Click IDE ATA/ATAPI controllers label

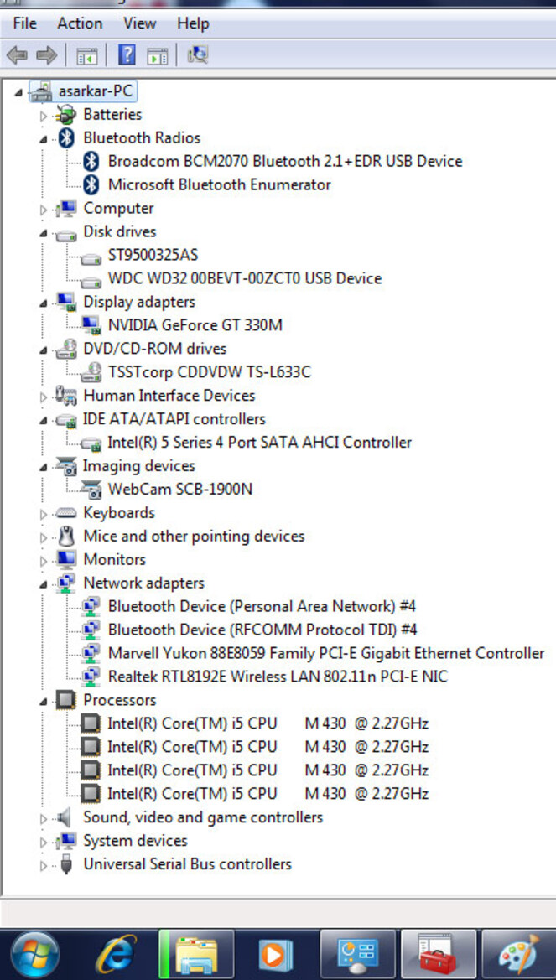174,419
